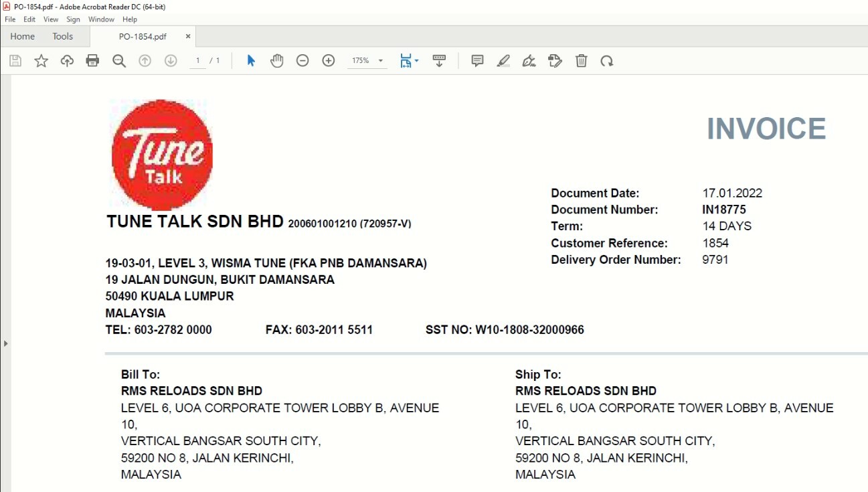Screen dimensions: 868x492
Task: Select the PO-1854.pdf document tab
Action: pyautogui.click(x=143, y=37)
